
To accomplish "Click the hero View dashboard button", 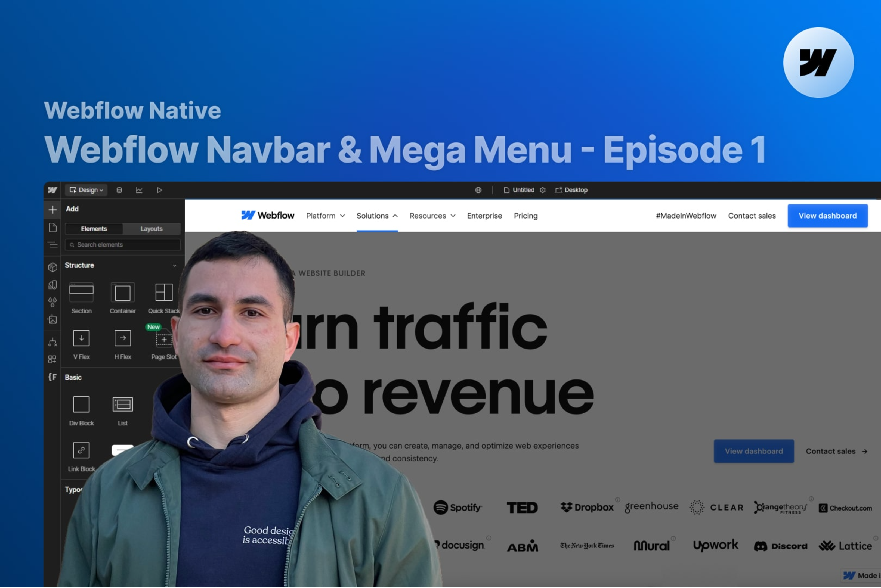I will point(753,452).
